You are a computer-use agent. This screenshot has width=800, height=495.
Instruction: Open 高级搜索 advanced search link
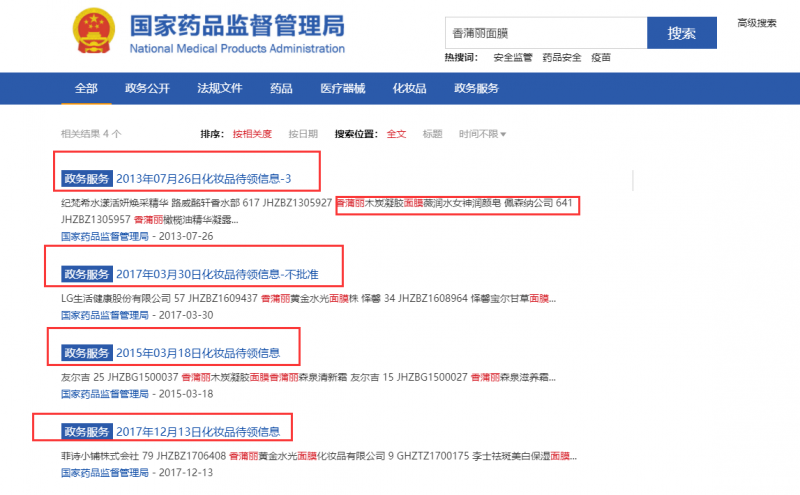pos(756,23)
